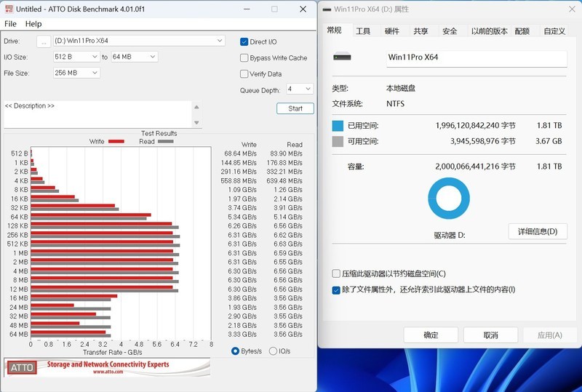Enable Bypass Write Cache
This screenshot has height=392, width=582.
pos(244,57)
